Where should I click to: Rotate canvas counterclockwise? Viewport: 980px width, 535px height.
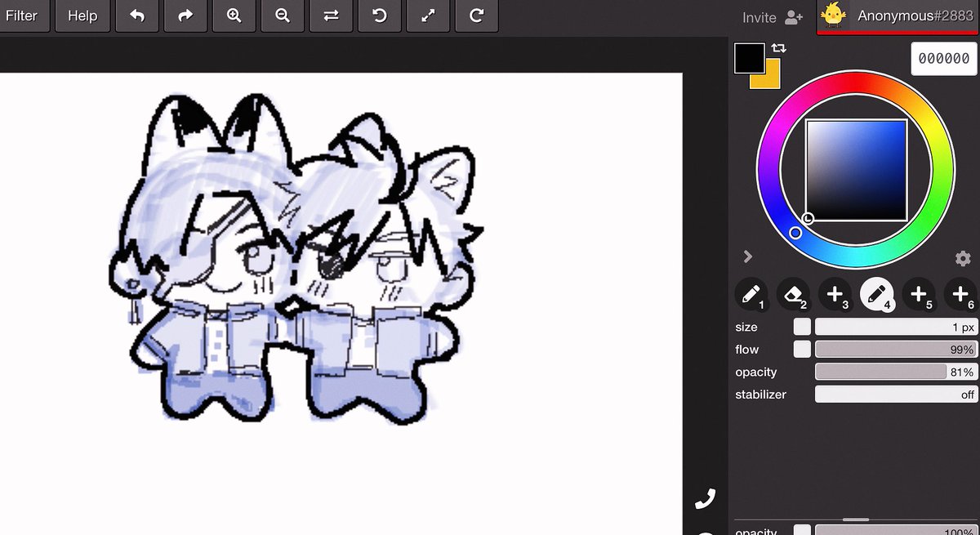[380, 16]
